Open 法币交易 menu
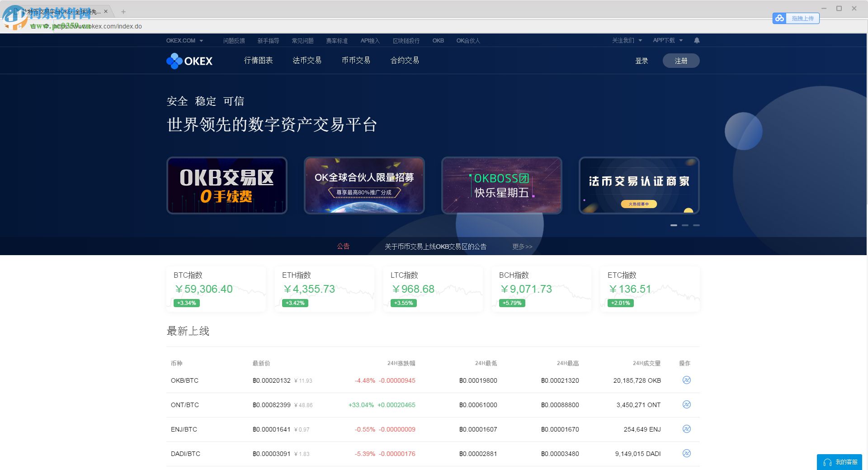 307,60
